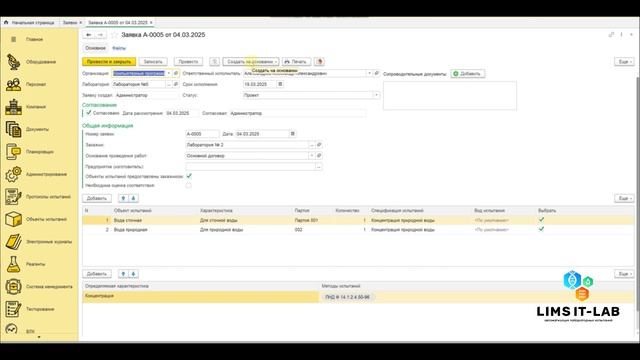
Task: Toggle the Выбрать check for Вода природная row
Action: pyautogui.click(x=541, y=229)
